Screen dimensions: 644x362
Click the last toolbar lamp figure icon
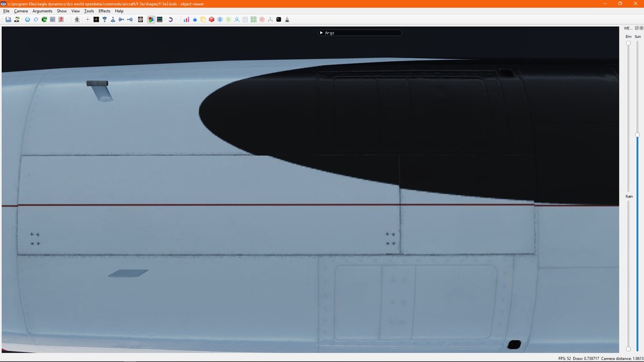coord(287,19)
